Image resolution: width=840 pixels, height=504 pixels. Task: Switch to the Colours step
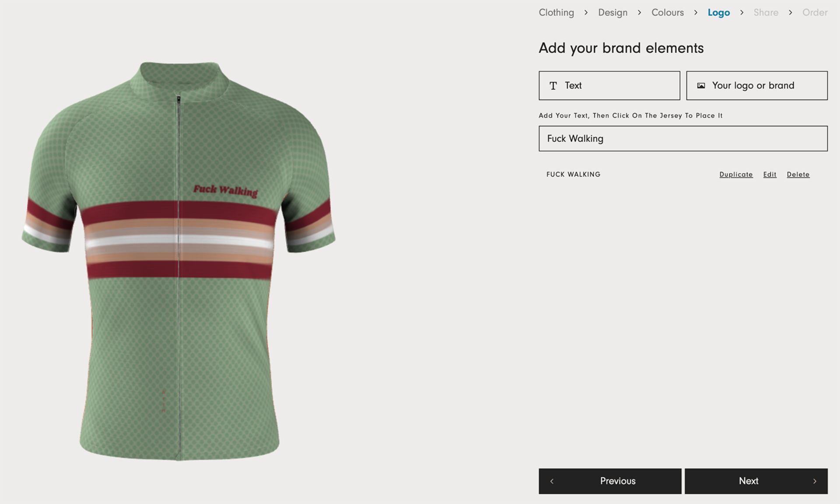click(667, 13)
